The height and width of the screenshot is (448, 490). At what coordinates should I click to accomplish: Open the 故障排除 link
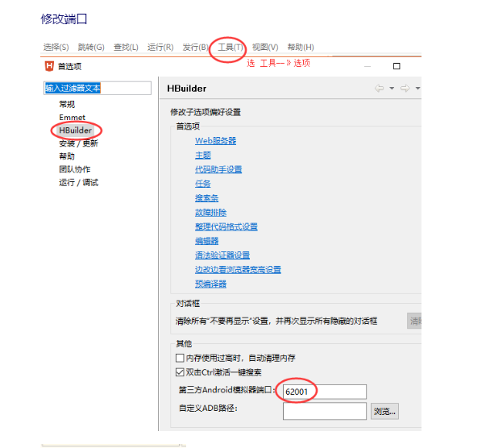pos(210,213)
